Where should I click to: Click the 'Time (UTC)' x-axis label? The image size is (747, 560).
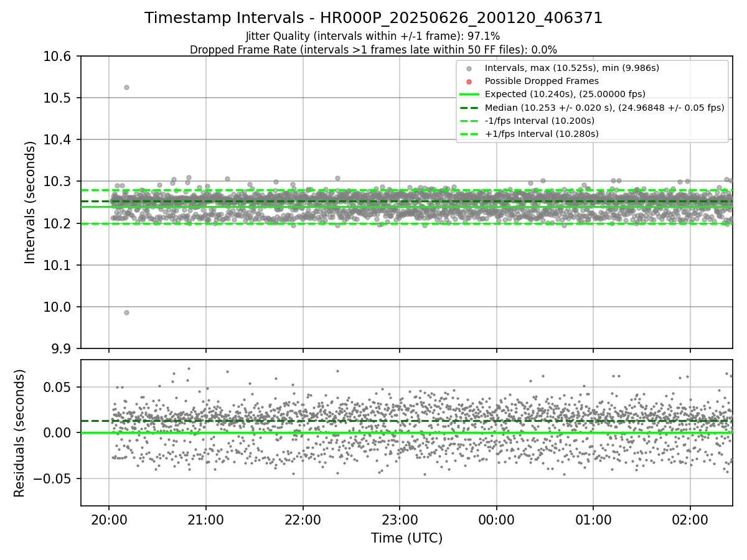tap(406, 538)
